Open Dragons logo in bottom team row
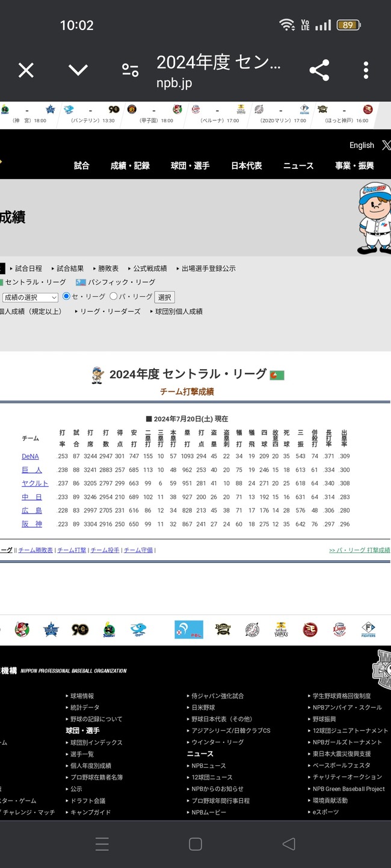This screenshot has height=868, width=391. pyautogui.click(x=139, y=629)
